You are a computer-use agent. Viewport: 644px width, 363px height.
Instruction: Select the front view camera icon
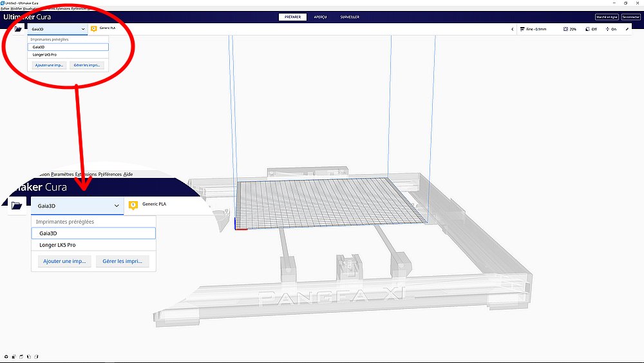pyautogui.click(x=14, y=357)
